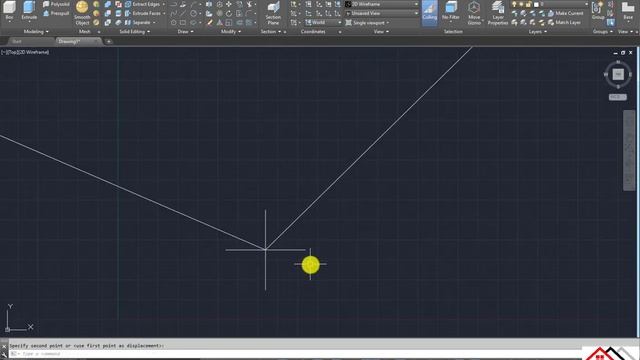
Task: Toggle current layer on/off light bulb
Action: point(514,4)
